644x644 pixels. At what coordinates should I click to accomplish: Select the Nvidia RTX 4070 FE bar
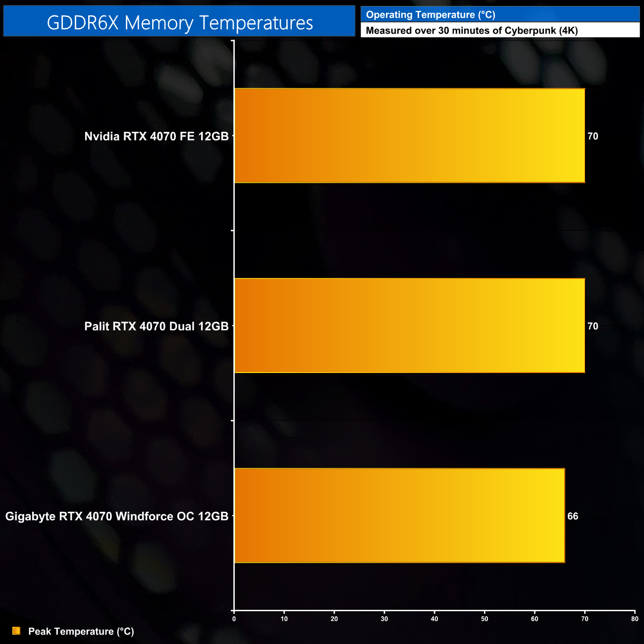click(410, 136)
